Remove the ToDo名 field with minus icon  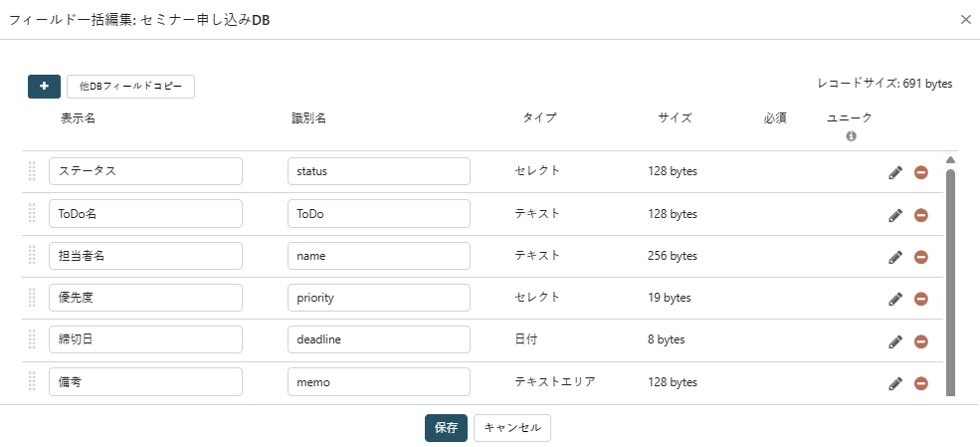[x=920, y=215]
